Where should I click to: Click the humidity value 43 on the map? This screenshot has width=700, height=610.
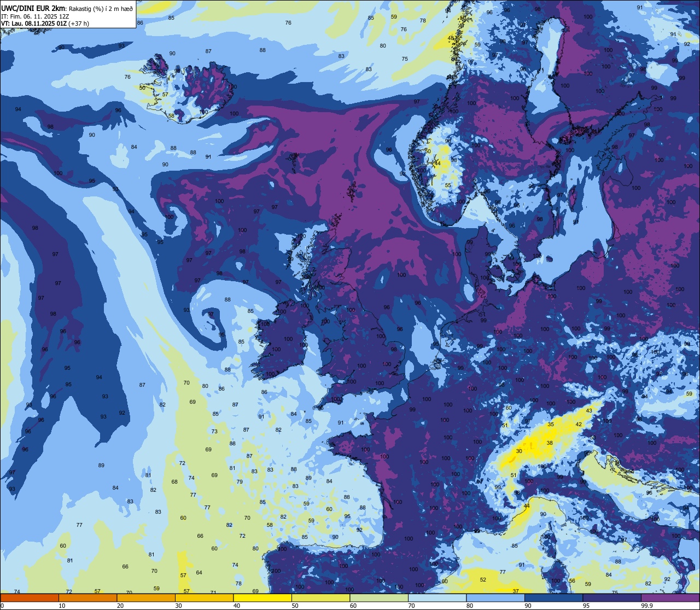point(589,410)
